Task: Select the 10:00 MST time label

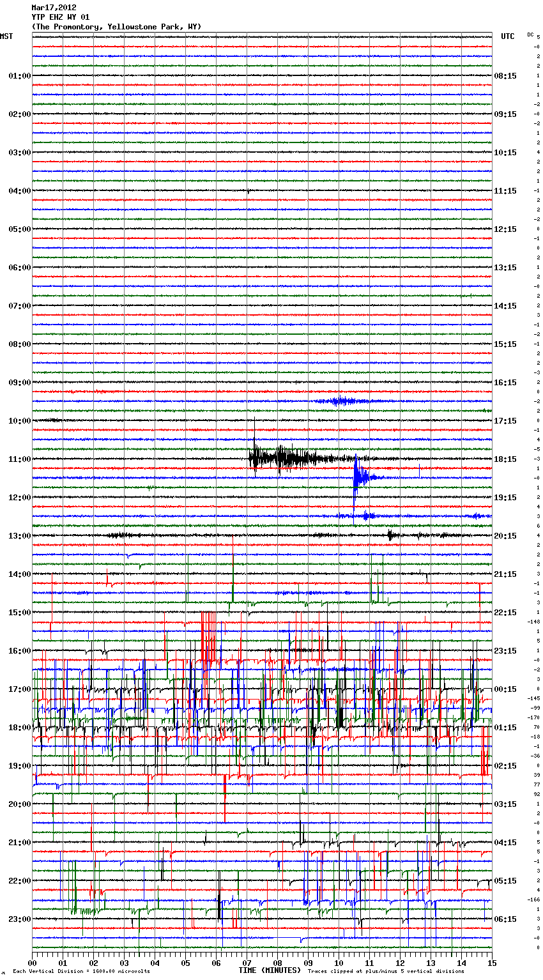Action: (x=20, y=421)
